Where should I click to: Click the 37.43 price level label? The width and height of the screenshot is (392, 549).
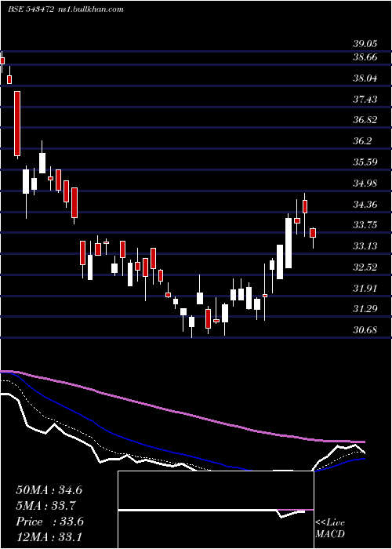(365, 100)
